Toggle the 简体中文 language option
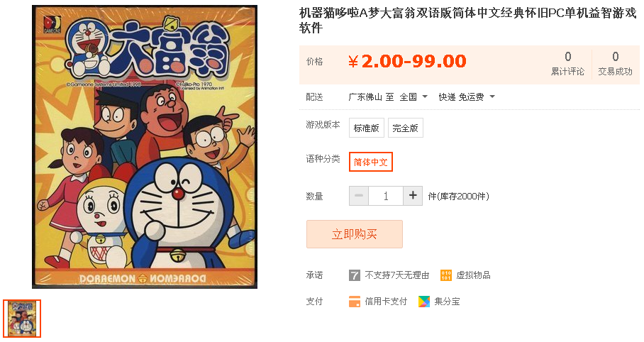 point(371,162)
